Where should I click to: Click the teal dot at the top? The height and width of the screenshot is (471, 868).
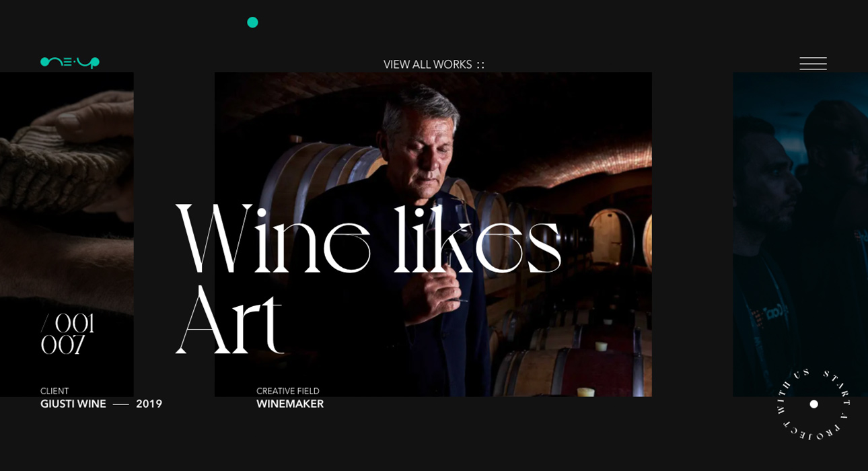point(252,22)
